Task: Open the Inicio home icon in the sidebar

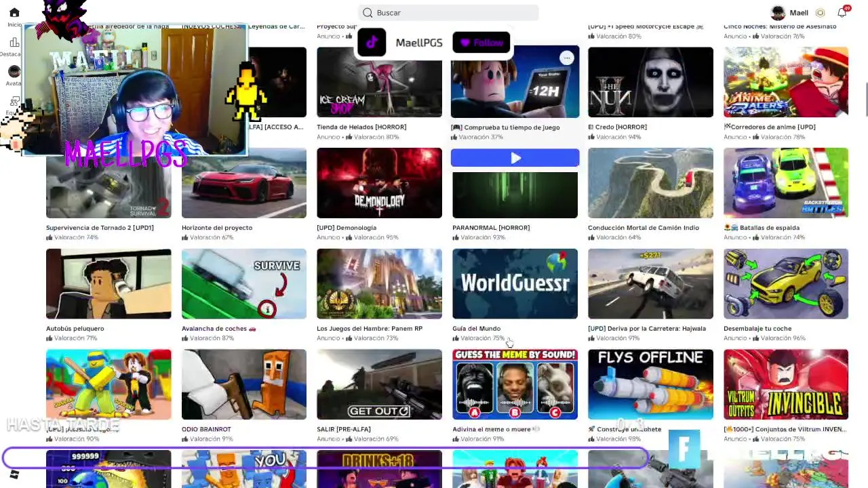Action: (x=14, y=12)
